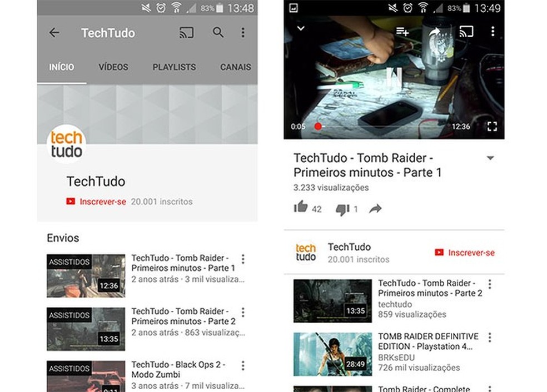
Task: Open options for Black Ops 2 video
Action: pos(243,365)
